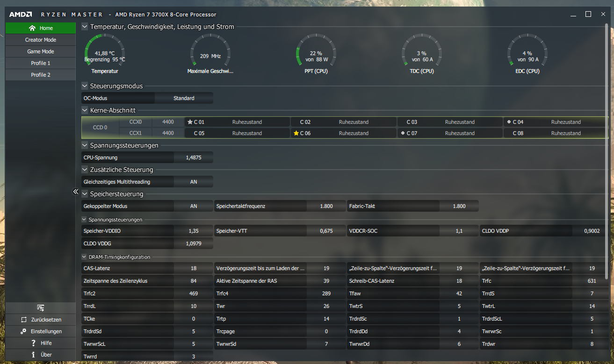Collapse the Temperatur, Geschwindigkeit, Leistung section
This screenshot has height=364, width=614.
[85, 27]
